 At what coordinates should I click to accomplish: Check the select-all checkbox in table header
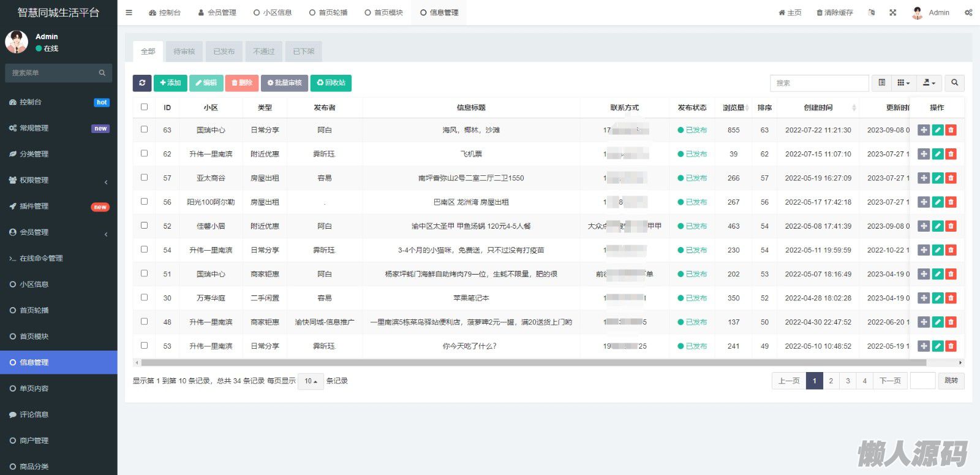coord(145,107)
